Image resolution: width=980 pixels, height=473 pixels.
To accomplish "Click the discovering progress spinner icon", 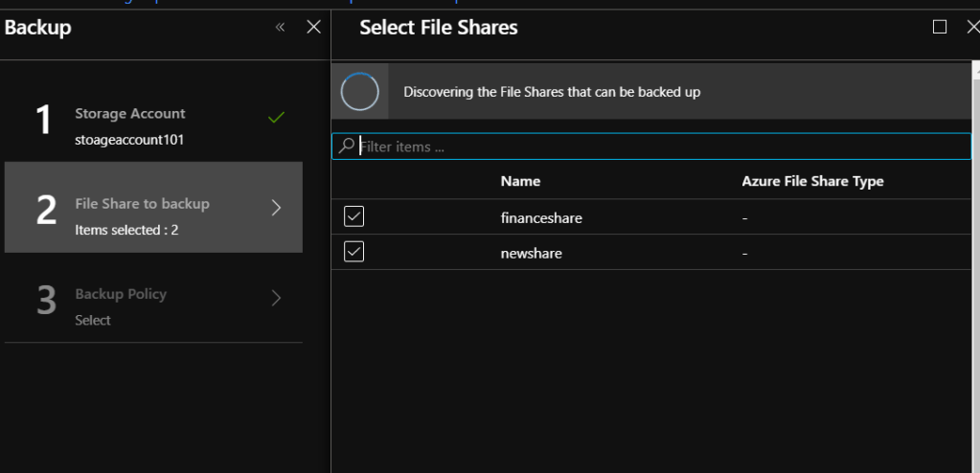I will click(360, 92).
